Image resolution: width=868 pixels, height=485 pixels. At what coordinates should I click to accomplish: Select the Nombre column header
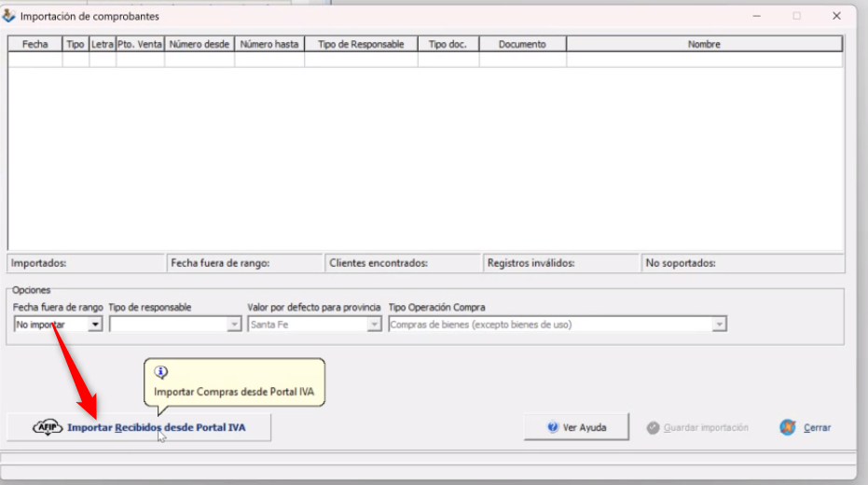point(704,44)
